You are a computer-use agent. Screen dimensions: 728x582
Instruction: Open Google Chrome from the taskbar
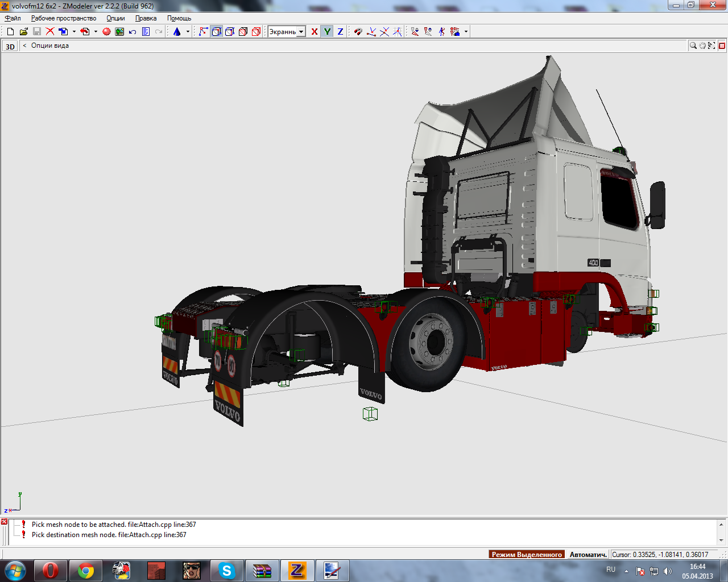(x=86, y=570)
